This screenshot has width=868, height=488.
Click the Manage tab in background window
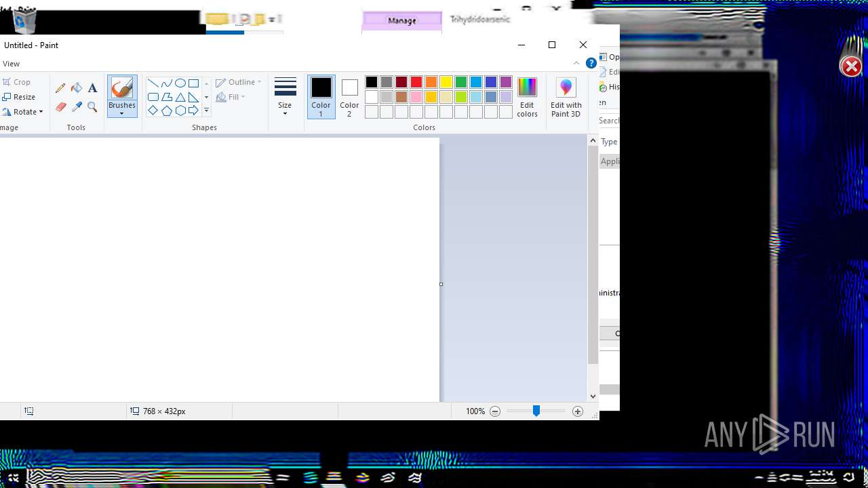point(402,20)
